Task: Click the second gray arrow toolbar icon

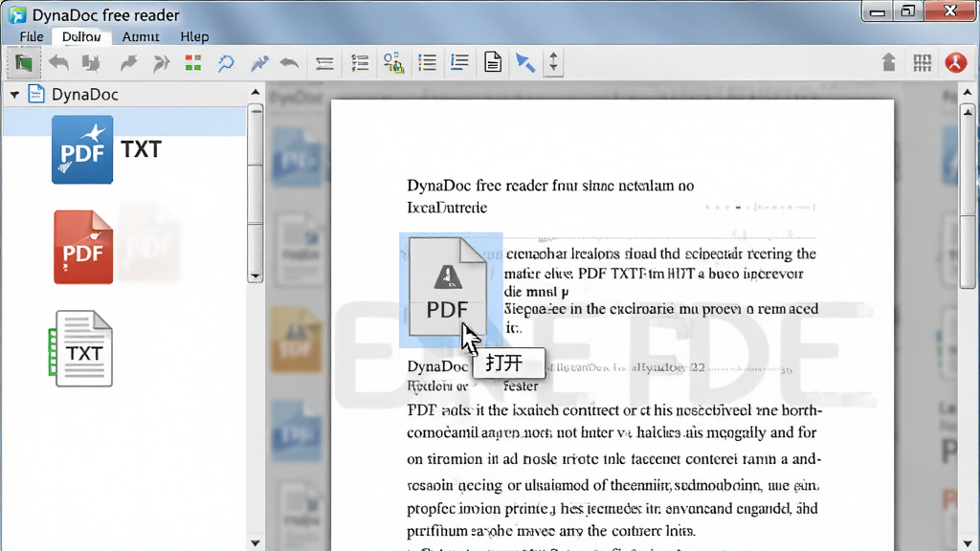Action: click(91, 62)
